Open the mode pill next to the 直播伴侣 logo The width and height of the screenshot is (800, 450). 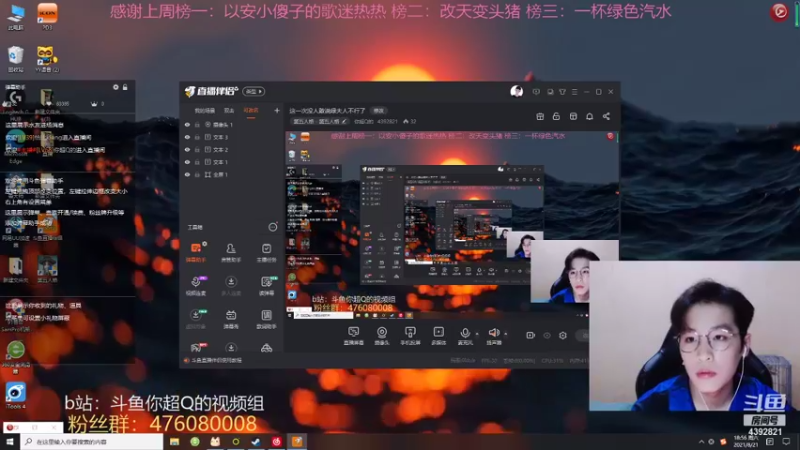(254, 91)
